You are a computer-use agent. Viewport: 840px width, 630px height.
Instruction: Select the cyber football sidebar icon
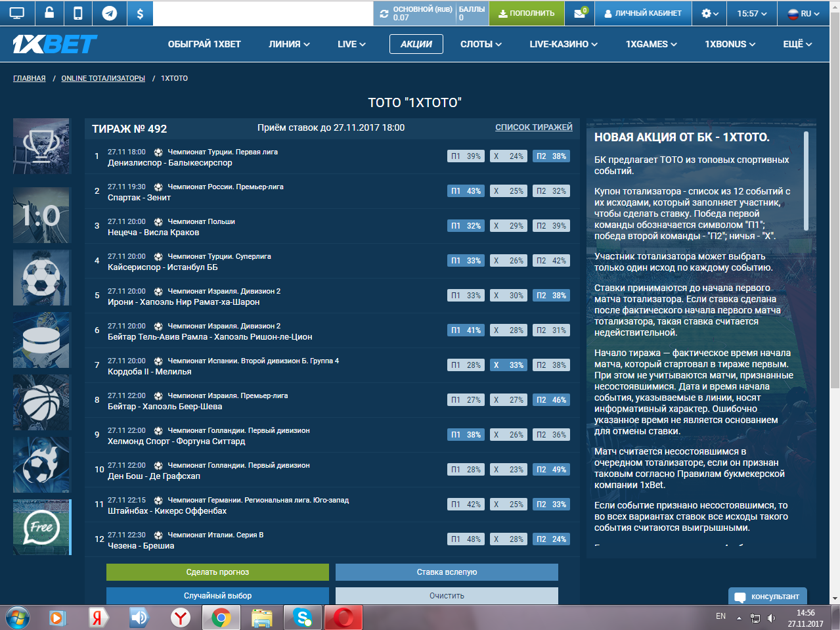41,464
